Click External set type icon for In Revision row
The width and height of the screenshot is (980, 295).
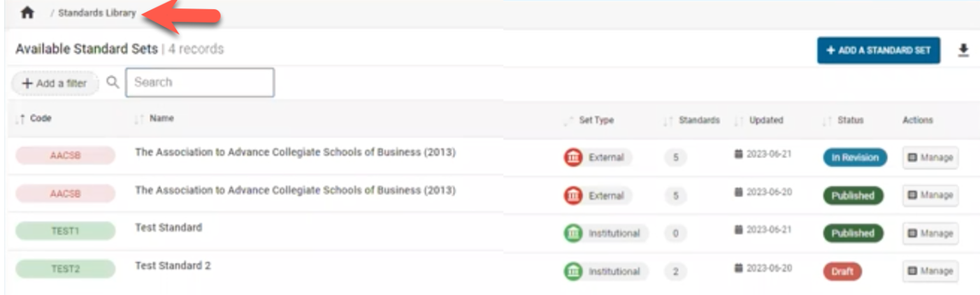tap(572, 157)
